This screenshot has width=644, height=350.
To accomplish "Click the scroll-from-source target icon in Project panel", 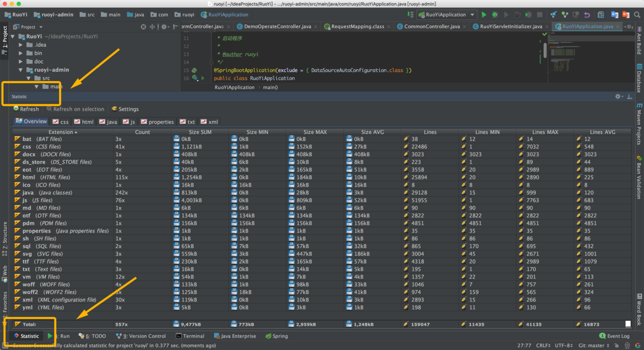I will click(x=143, y=27).
